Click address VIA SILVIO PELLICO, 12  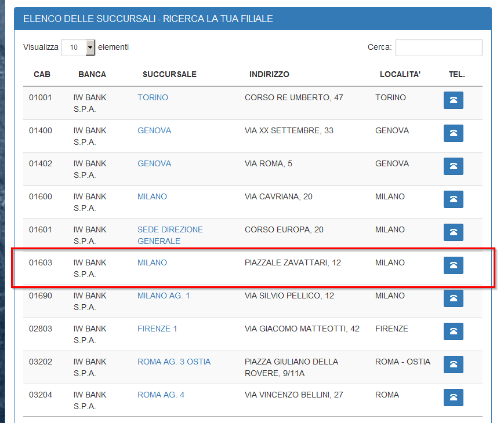pos(289,296)
